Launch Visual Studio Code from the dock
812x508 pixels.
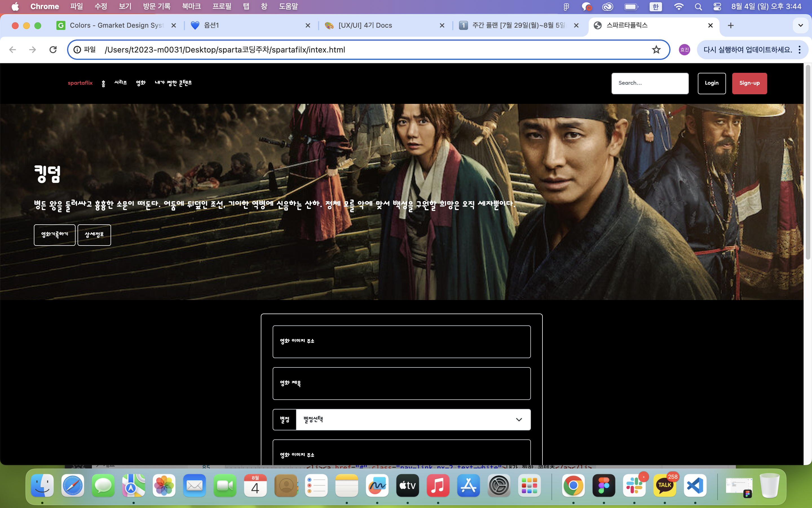(695, 485)
